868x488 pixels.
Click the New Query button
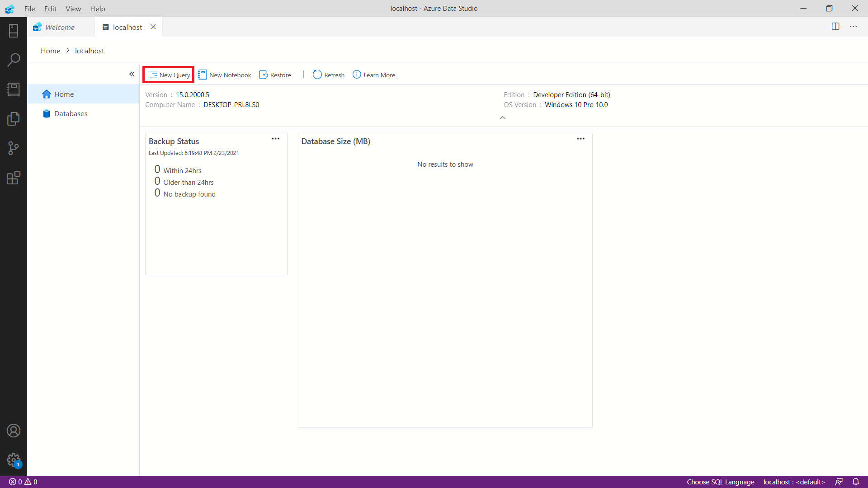pyautogui.click(x=169, y=75)
